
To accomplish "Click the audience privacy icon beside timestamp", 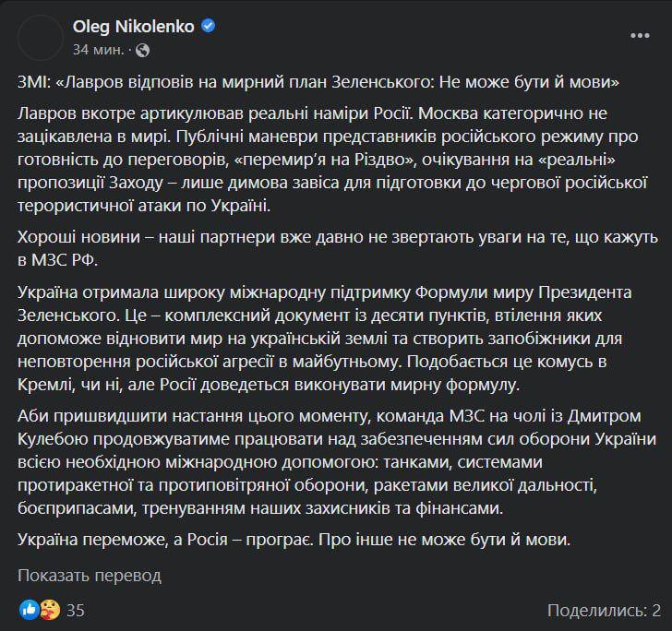I will point(143,48).
